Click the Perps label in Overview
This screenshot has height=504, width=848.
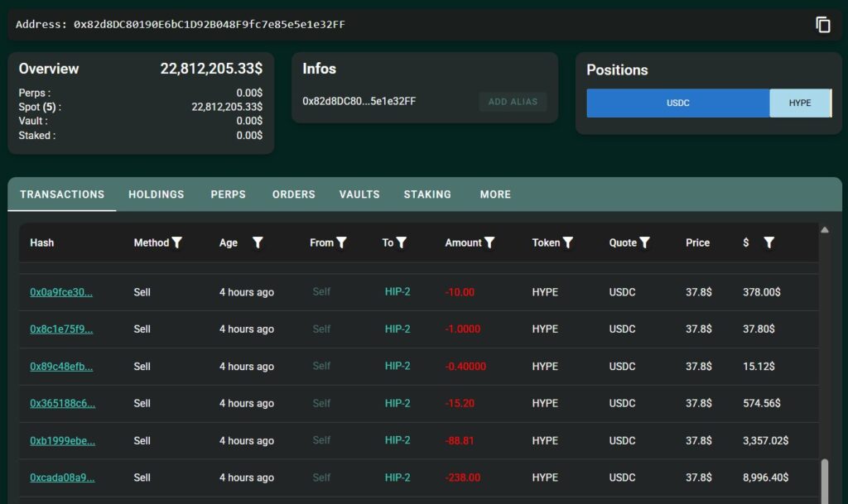tap(35, 93)
